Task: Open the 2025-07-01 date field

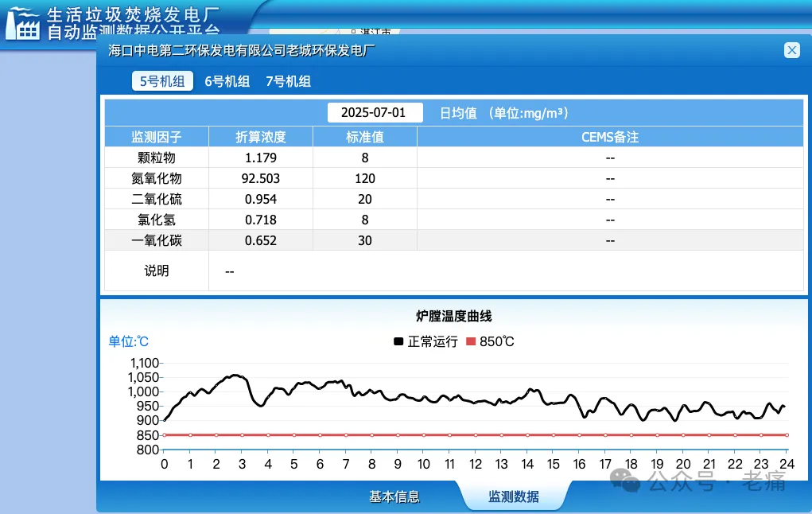Action: point(375,112)
